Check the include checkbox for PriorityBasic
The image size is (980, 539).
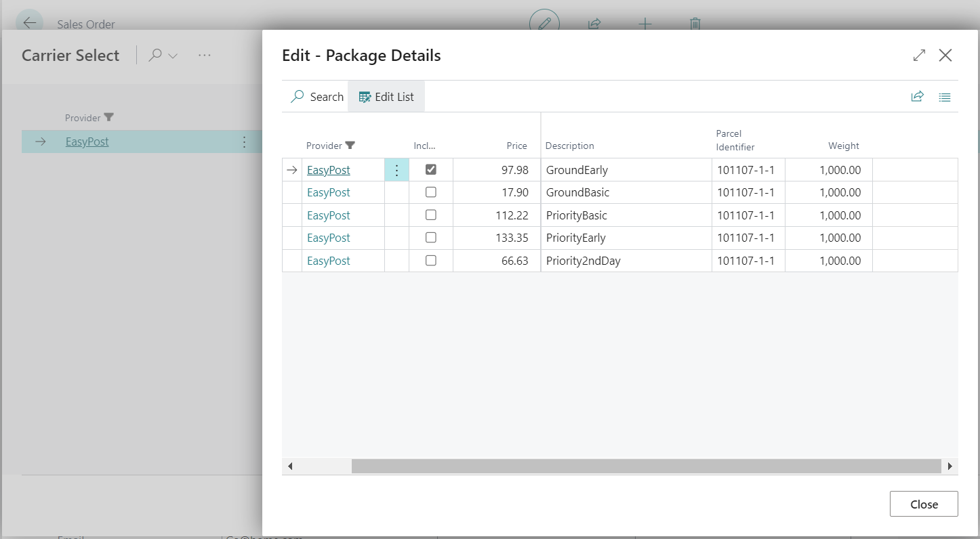coord(431,215)
